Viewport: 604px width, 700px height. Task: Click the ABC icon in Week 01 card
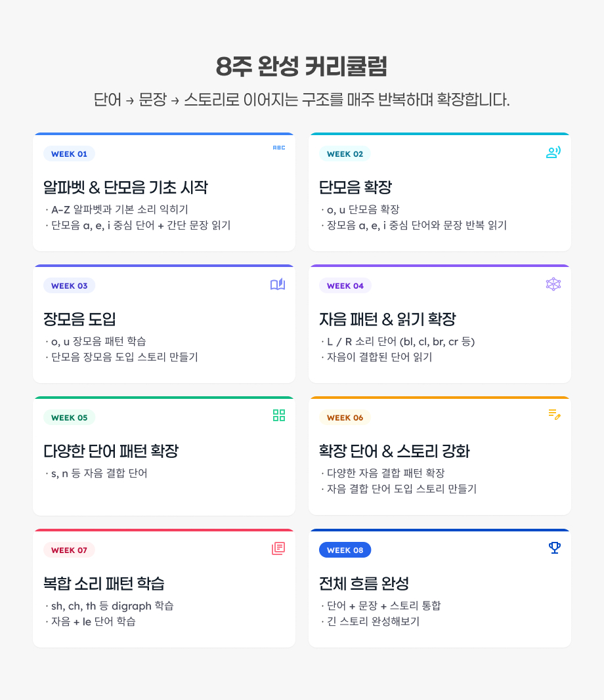(x=279, y=148)
